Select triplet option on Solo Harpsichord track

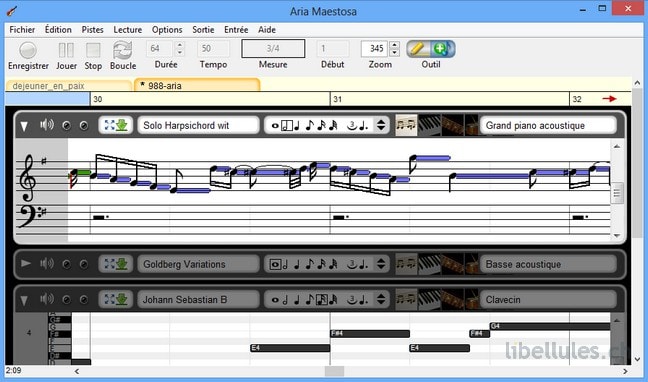pyautogui.click(x=352, y=126)
